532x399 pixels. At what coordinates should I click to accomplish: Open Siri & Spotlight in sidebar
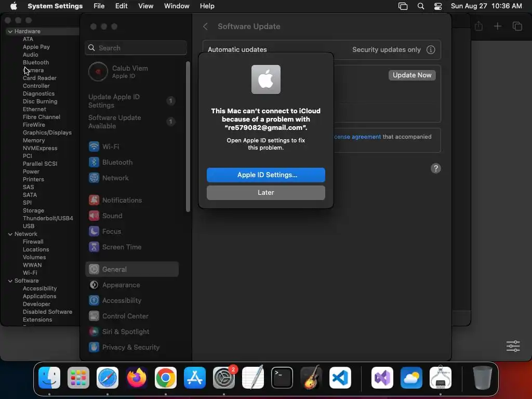[x=131, y=331]
